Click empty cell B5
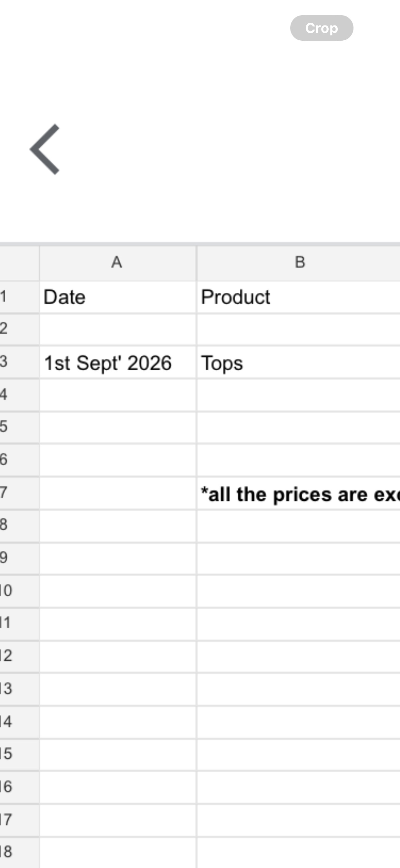This screenshot has width=400, height=868. (299, 427)
